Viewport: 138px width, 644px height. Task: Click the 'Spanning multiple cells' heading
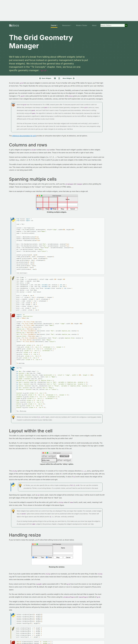click(33, 179)
